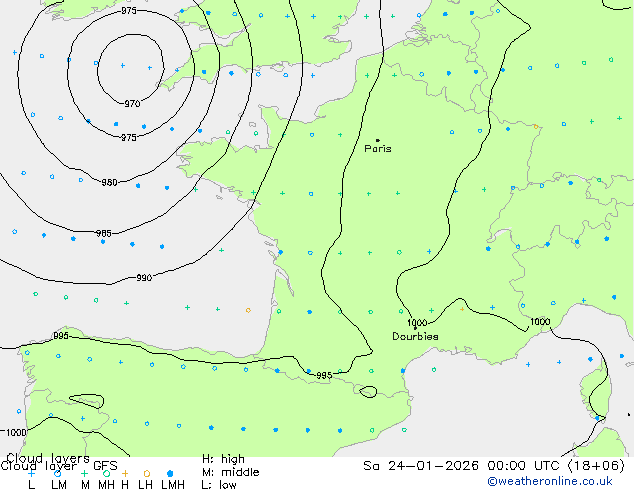Click the 995 label near the Pyrenees
Screen dimensions: 634x490
coord(324,376)
